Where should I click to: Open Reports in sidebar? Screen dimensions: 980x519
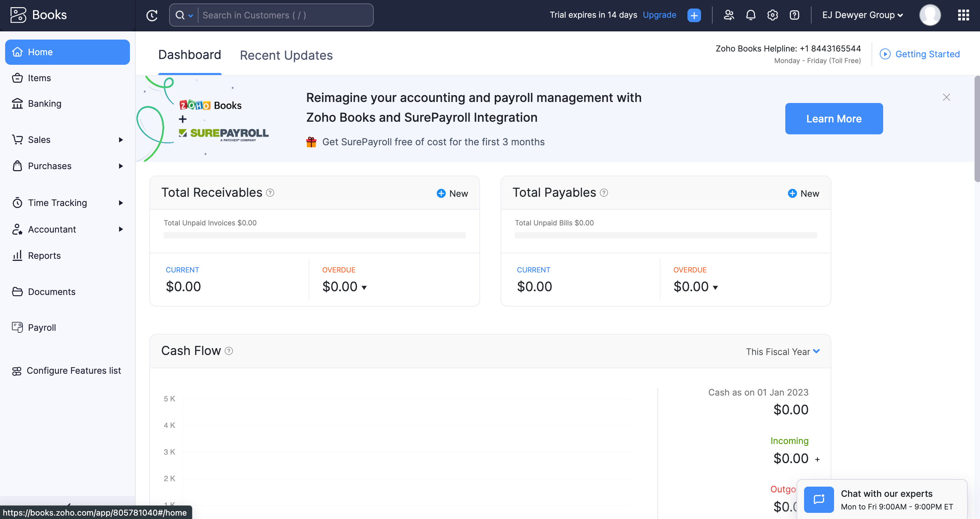(67, 256)
